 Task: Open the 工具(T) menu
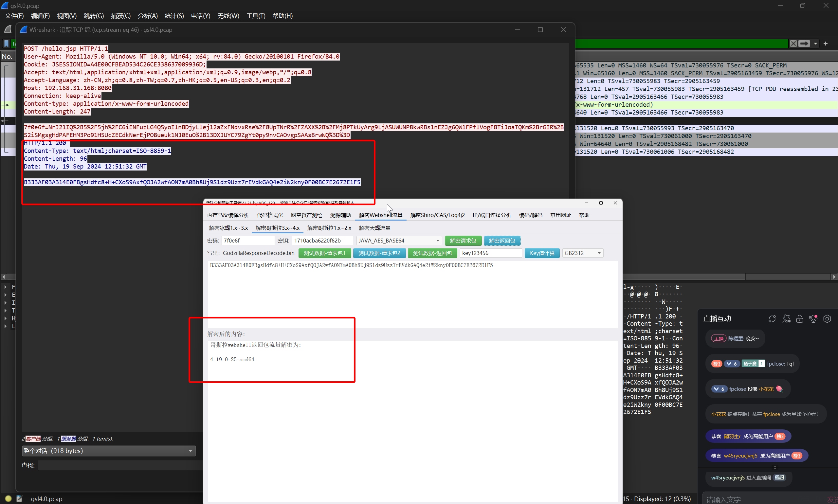pos(256,16)
